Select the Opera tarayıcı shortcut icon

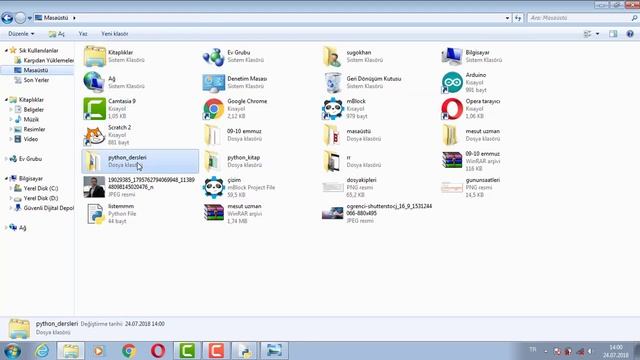pyautogui.click(x=452, y=109)
